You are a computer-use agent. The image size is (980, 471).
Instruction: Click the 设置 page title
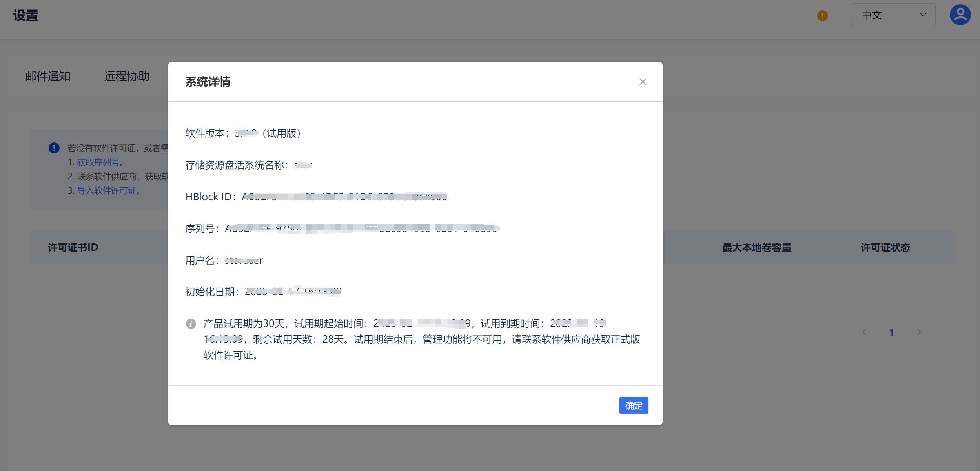pos(26,16)
